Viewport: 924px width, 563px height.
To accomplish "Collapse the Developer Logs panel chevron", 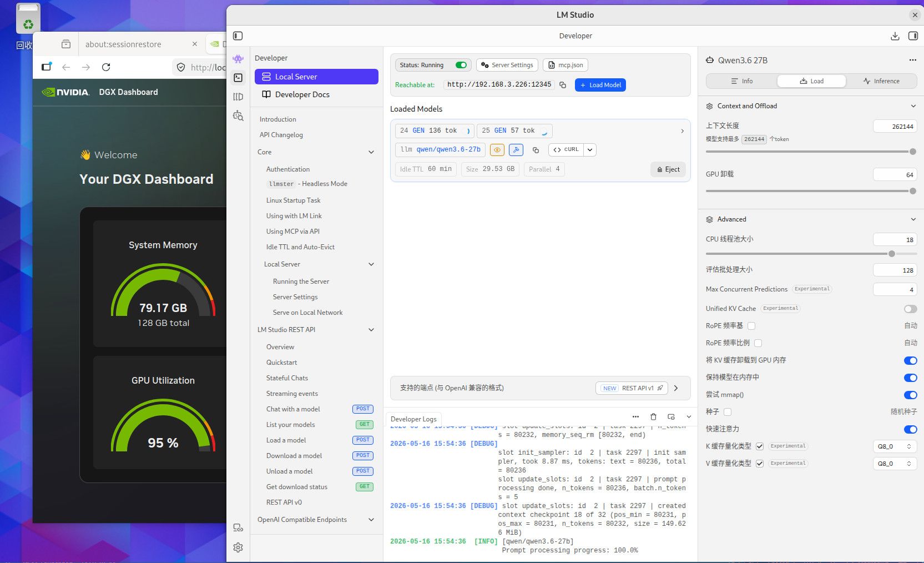I will pos(689,416).
